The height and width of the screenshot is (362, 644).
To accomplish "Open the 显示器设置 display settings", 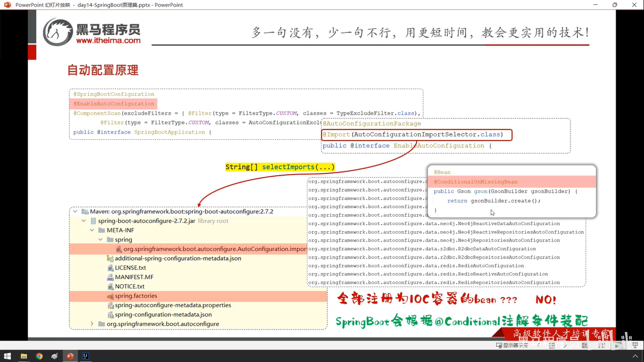I will coord(512,345).
